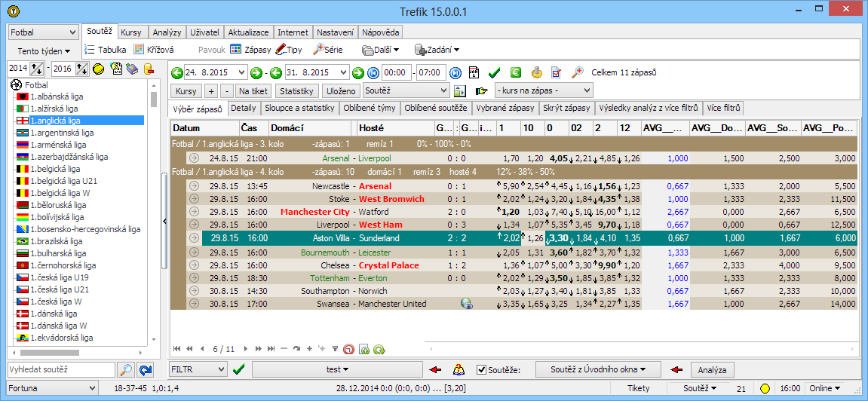Viewport: 868px width, 401px height.
Task: Open the start date 24.8.2015 dropdown
Action: coord(242,72)
